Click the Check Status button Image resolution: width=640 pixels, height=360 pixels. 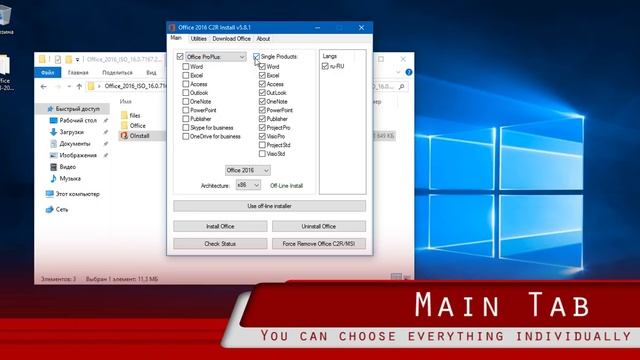click(x=220, y=244)
